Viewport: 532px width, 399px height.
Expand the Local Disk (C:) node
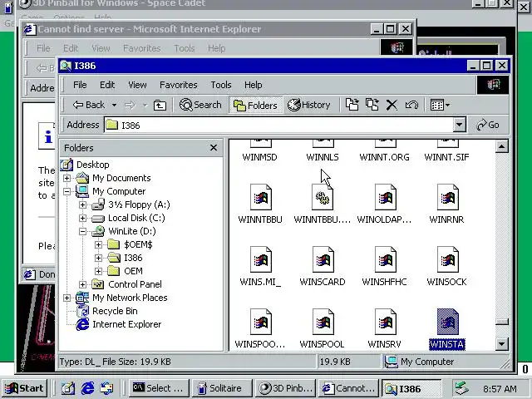pyautogui.click(x=82, y=218)
